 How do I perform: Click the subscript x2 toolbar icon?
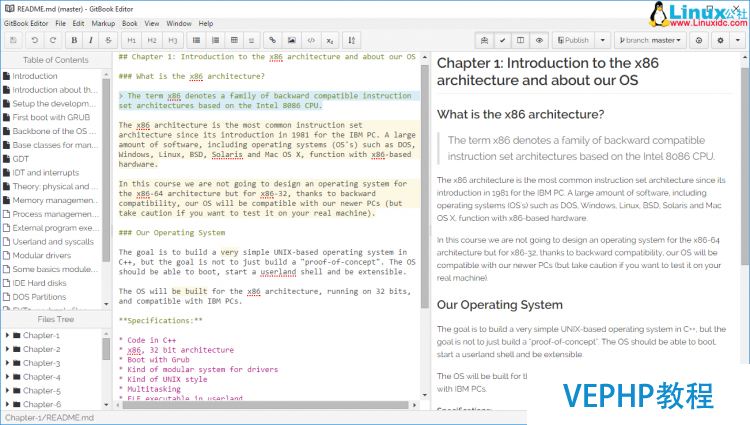(x=330, y=41)
